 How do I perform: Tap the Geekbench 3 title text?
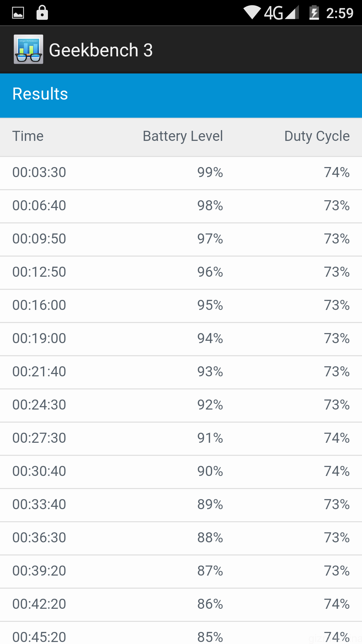coord(101,50)
